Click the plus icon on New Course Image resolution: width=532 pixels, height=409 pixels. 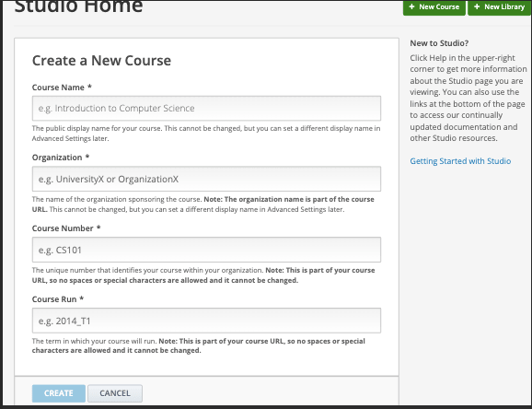411,6
